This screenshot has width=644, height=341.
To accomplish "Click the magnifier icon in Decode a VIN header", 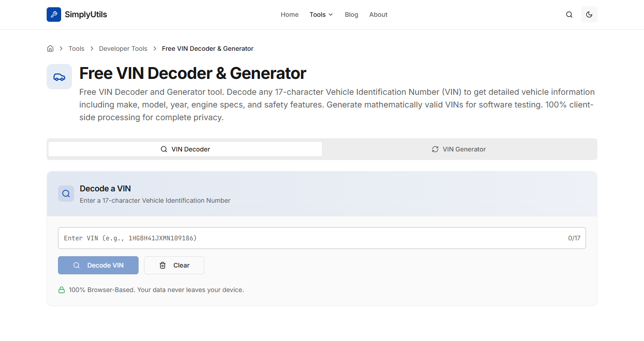I will click(x=66, y=194).
